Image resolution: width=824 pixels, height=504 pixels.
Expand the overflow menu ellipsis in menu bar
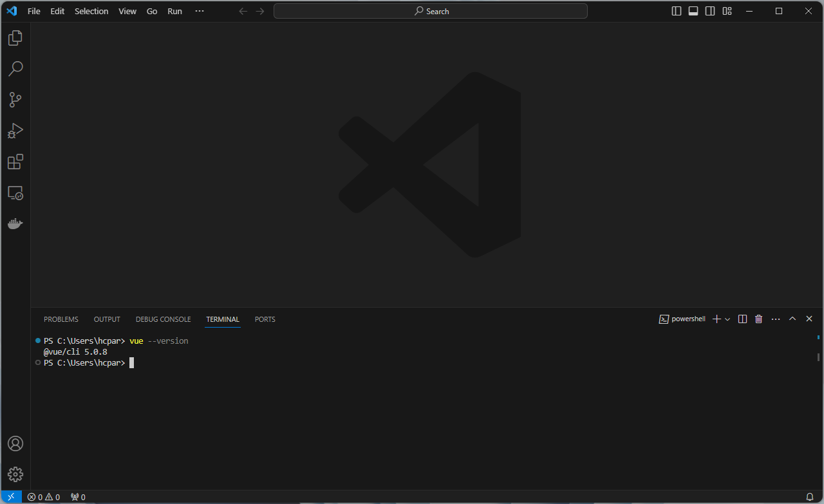tap(200, 11)
